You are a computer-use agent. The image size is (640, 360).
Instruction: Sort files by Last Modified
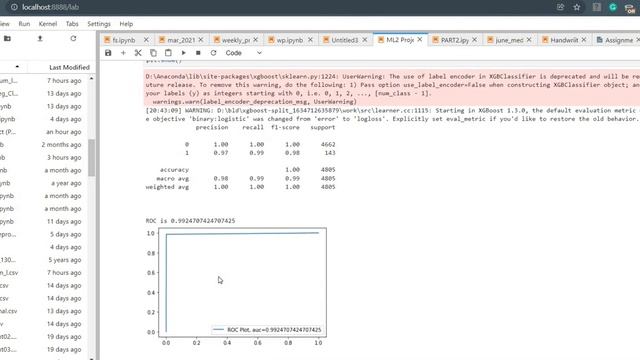69,67
